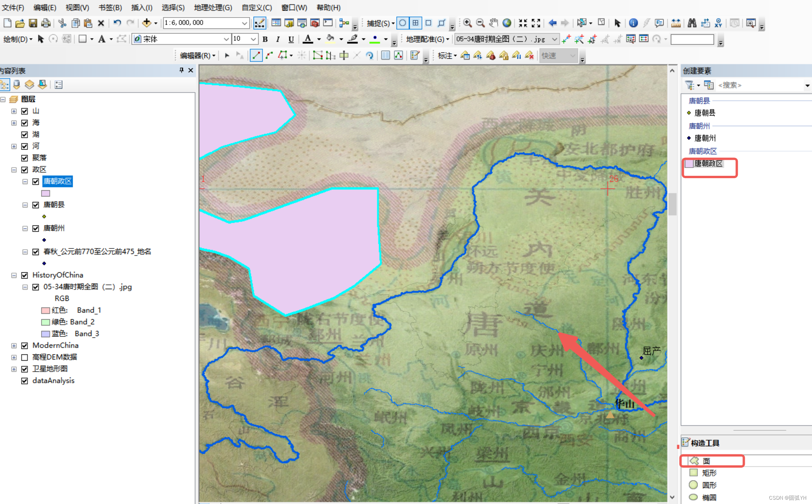Uncheck the 唐朝县 layer checkbox
The height and width of the screenshot is (504, 812).
tap(36, 205)
